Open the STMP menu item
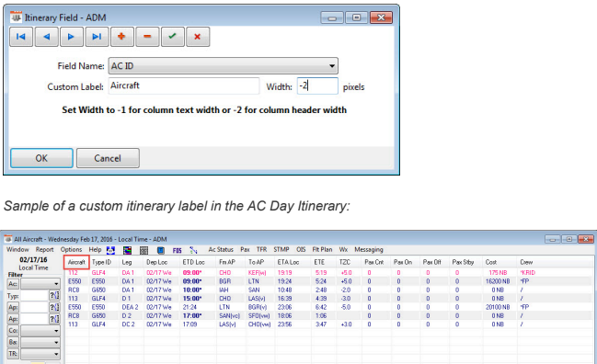 pos(281,249)
